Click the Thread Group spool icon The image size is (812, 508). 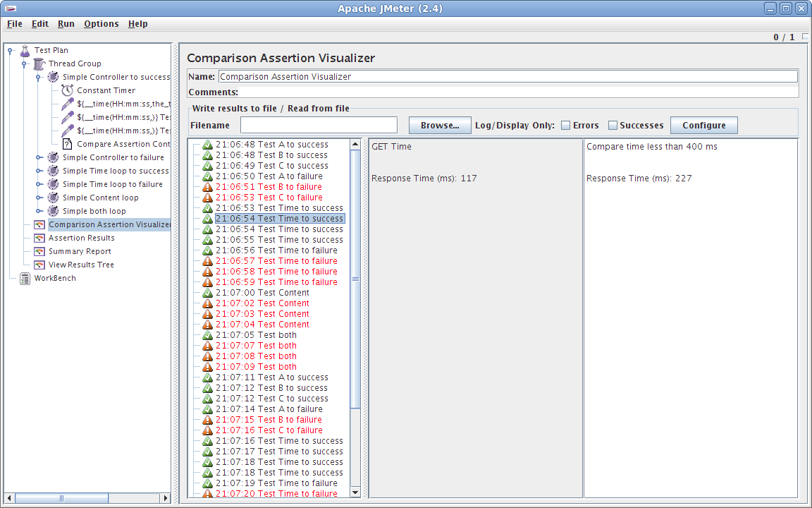39,64
